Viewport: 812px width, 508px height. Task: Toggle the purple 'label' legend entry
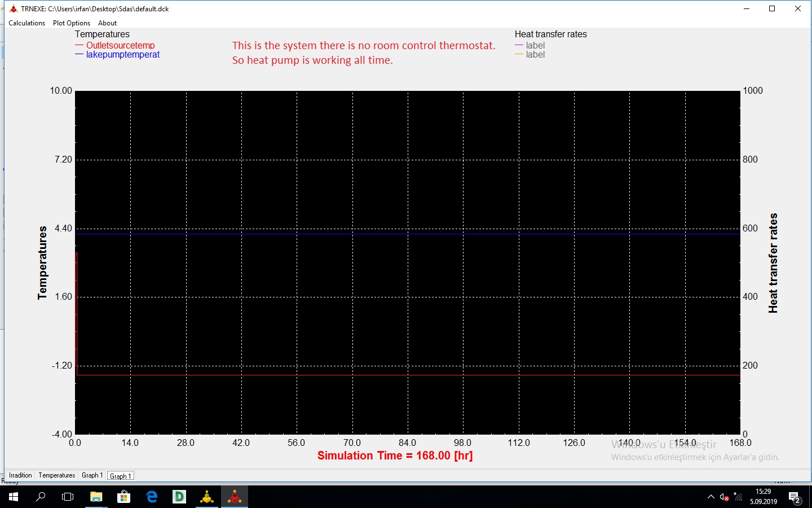pyautogui.click(x=530, y=45)
